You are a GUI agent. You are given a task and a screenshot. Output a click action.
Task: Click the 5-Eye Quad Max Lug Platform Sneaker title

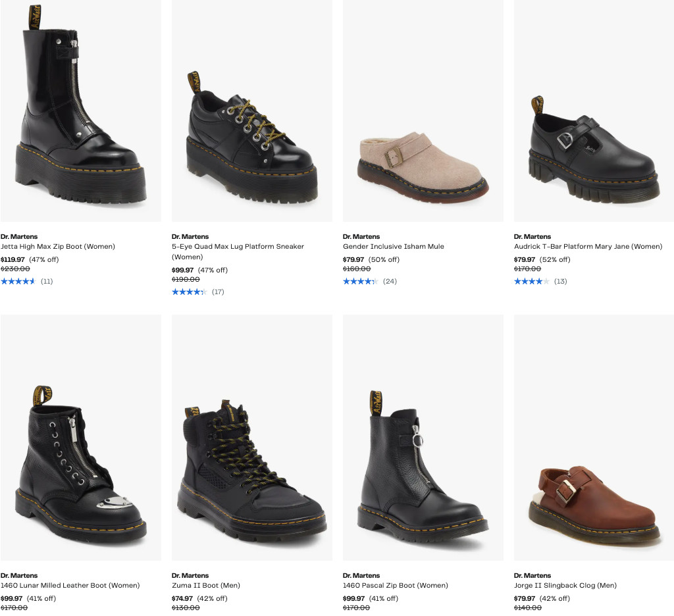238,247
